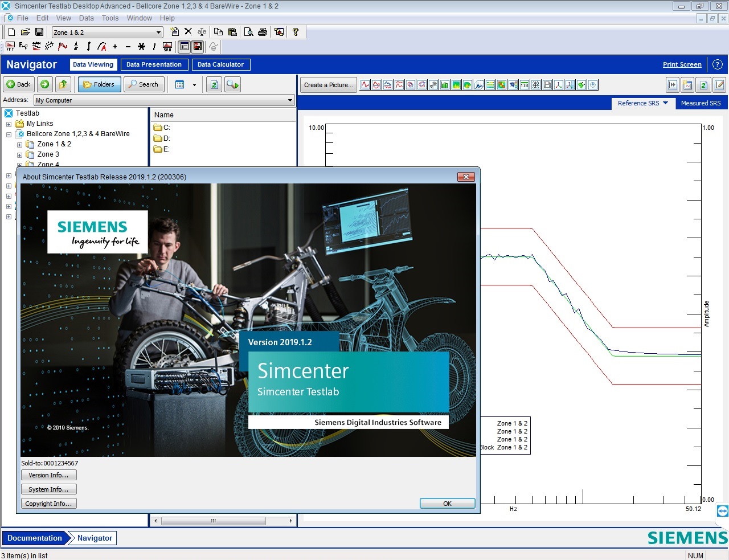
Task: Click the New project icon in the toolbar
Action: pyautogui.click(x=11, y=32)
